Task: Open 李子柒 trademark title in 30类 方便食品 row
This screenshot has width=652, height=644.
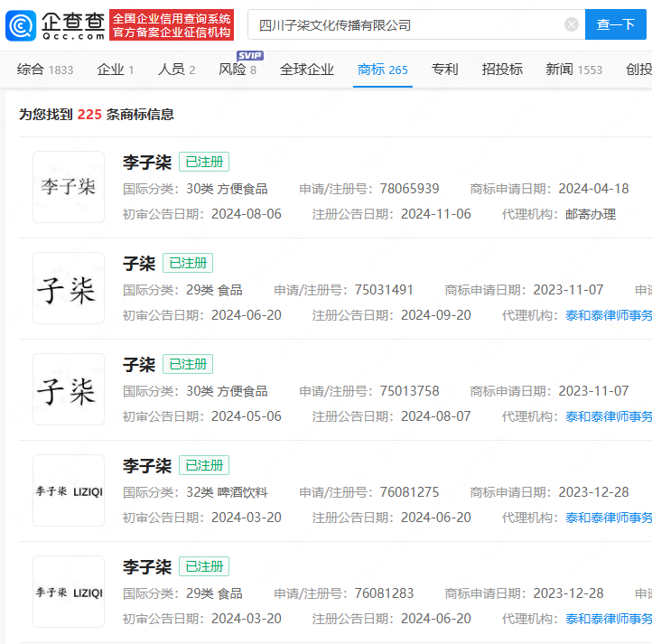Action: (147, 163)
